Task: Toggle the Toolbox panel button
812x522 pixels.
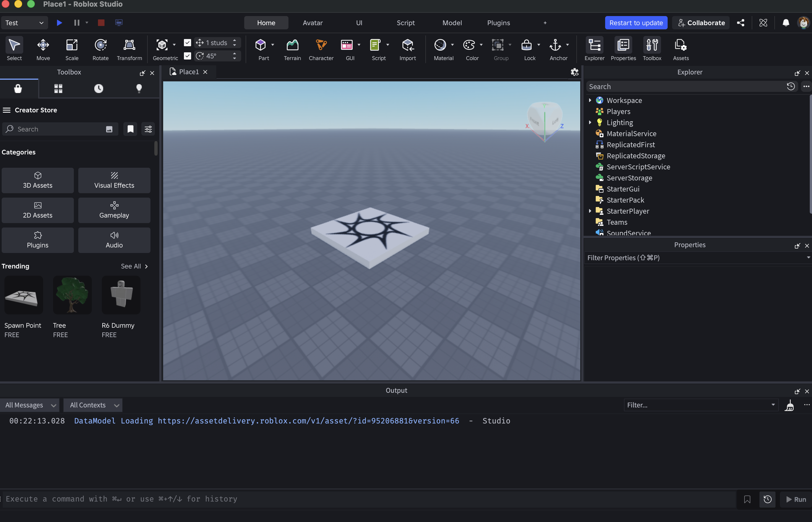Action: (652, 49)
